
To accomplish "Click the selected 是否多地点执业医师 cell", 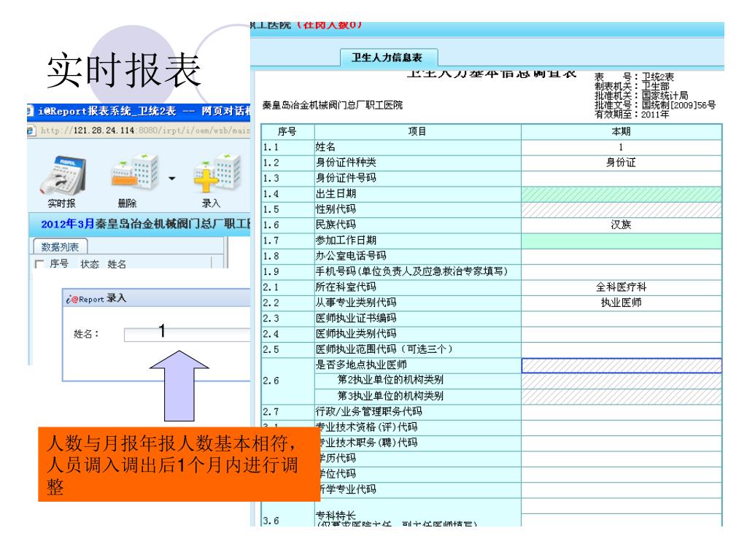I will tap(622, 365).
